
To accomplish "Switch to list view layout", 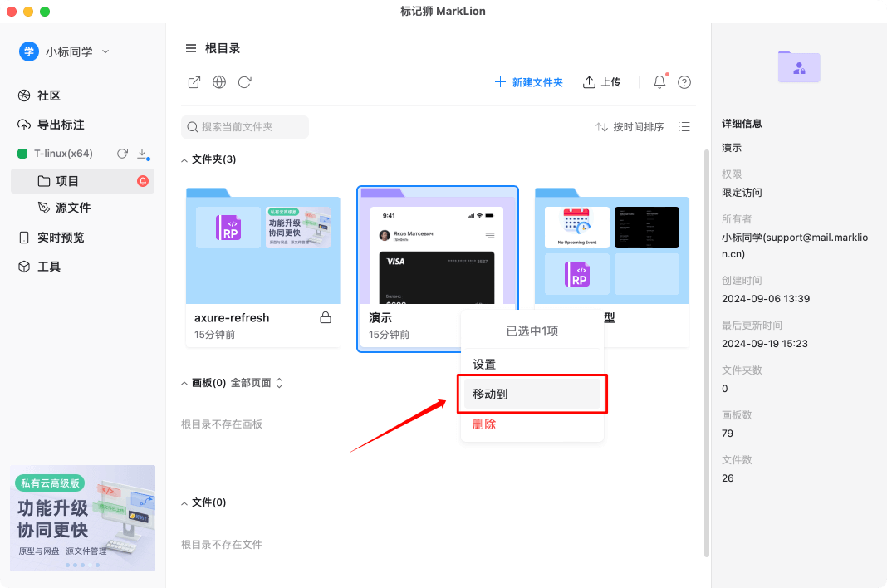I will point(684,126).
